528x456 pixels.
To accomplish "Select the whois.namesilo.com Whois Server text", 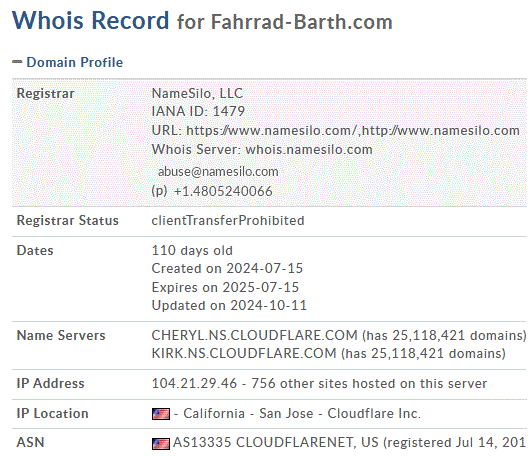I will point(309,150).
